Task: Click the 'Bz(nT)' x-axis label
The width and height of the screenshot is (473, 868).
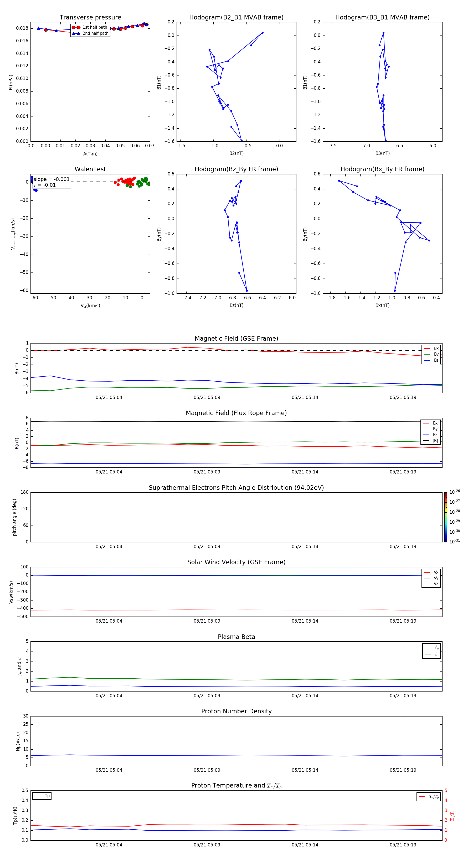Action: (x=236, y=305)
